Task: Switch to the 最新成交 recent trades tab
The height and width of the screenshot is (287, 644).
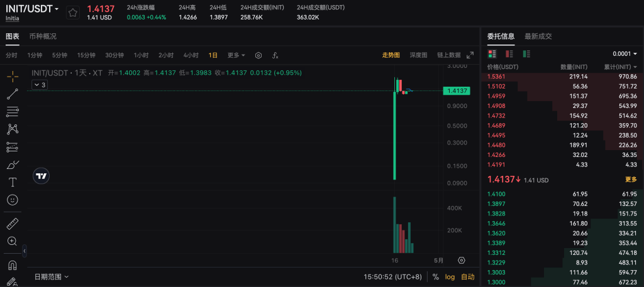Action: (538, 36)
